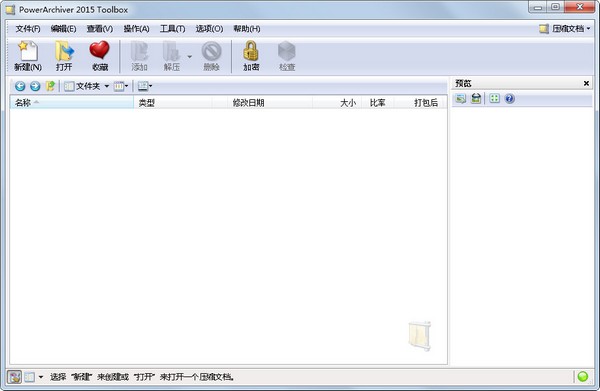Image resolution: width=600 pixels, height=391 pixels.
Task: Click the preview panel help question icon
Action: pyautogui.click(x=509, y=99)
